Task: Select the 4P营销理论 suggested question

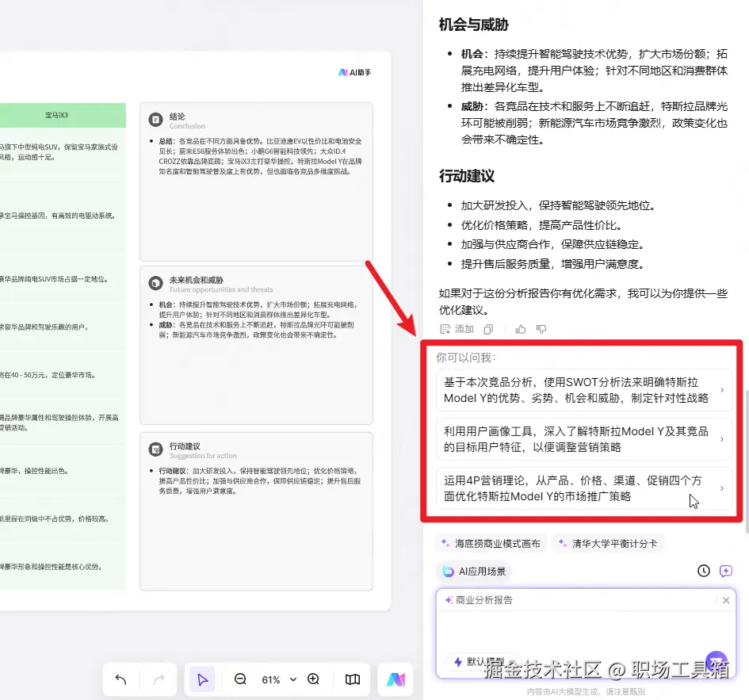Action: tap(583, 488)
